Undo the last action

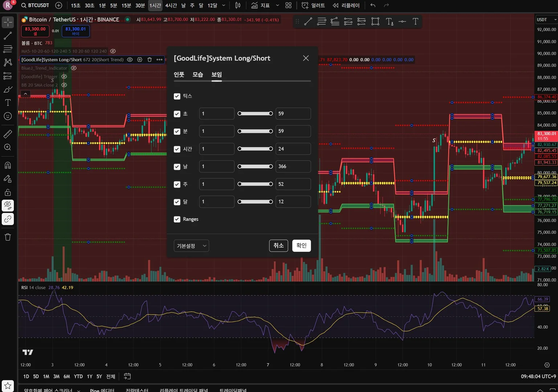(373, 5)
